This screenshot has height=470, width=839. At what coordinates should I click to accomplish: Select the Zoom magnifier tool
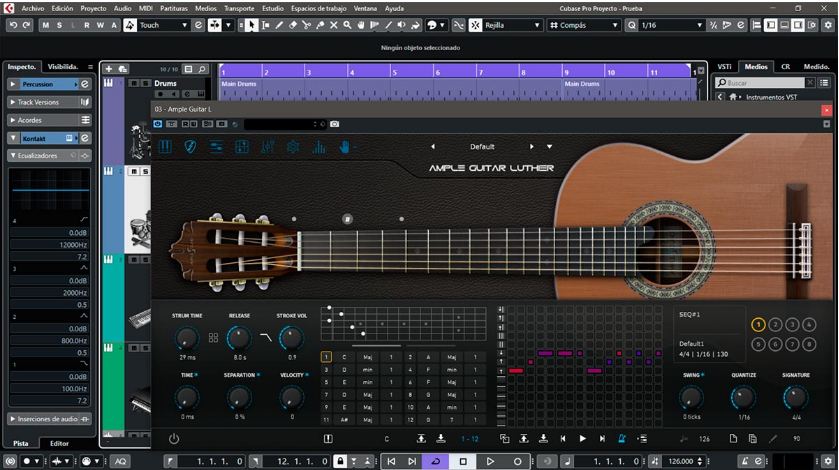(347, 25)
